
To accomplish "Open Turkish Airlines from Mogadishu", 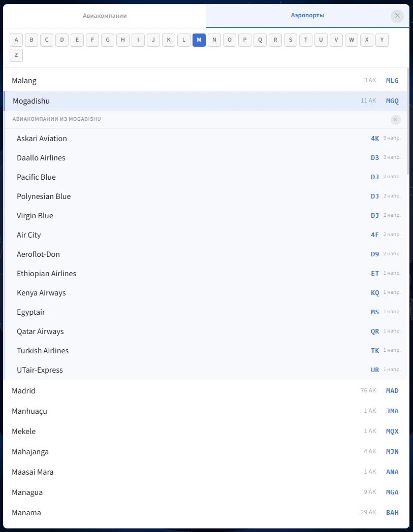I will point(43,351).
